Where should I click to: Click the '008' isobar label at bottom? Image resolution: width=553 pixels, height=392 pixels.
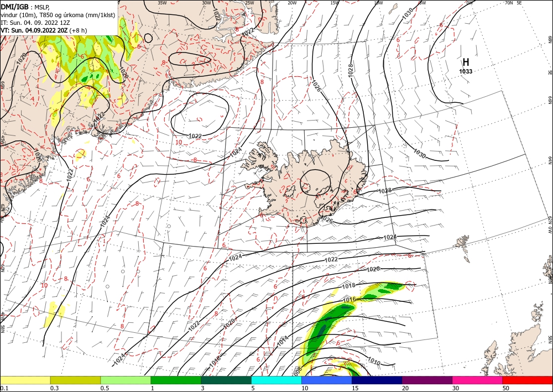pyautogui.click(x=298, y=370)
